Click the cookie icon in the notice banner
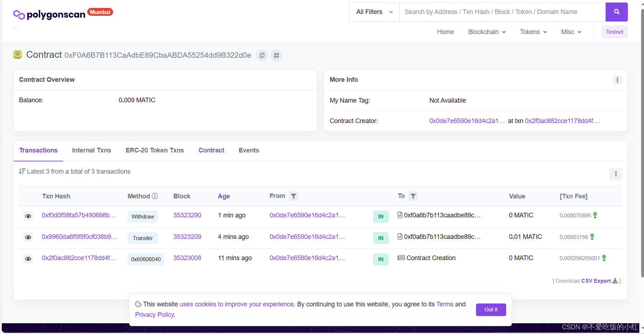Image resolution: width=644 pixels, height=334 pixels. pyautogui.click(x=138, y=304)
